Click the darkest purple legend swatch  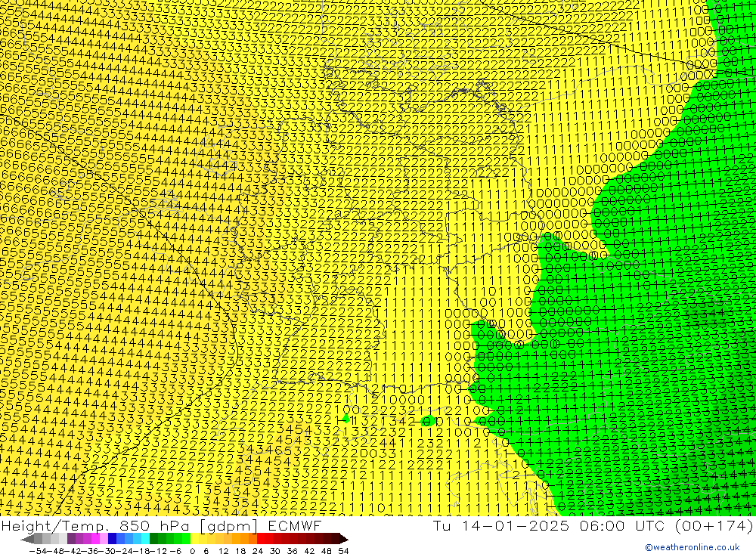click(71, 540)
